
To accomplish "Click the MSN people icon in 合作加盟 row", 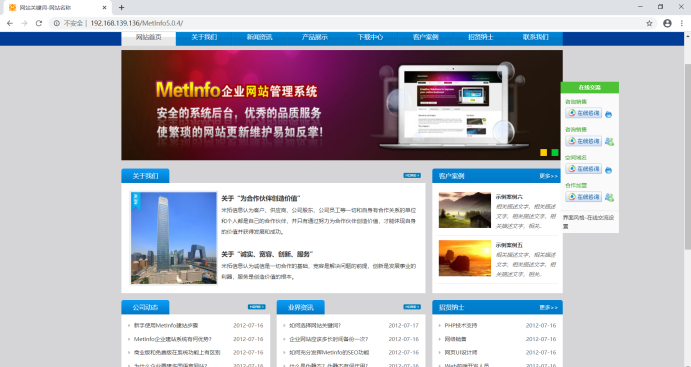I will coord(609,197).
